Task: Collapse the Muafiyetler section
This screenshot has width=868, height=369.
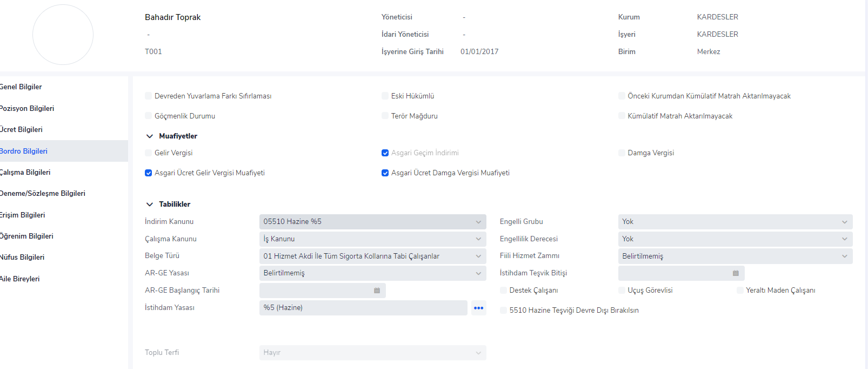Action: (150, 136)
